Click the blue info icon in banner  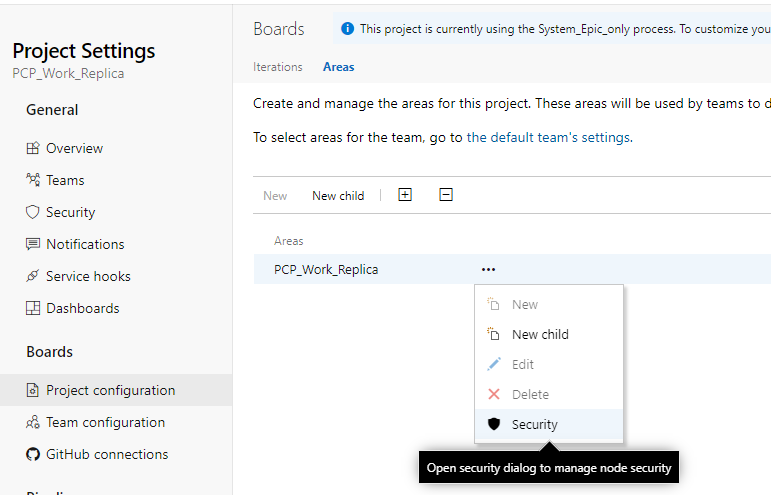pos(347,29)
